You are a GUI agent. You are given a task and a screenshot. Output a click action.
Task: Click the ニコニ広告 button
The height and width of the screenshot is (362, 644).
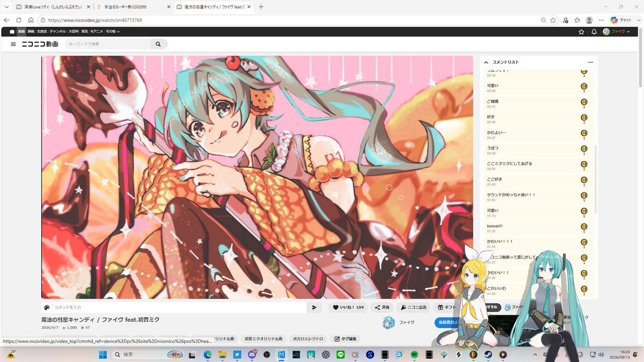(414, 307)
